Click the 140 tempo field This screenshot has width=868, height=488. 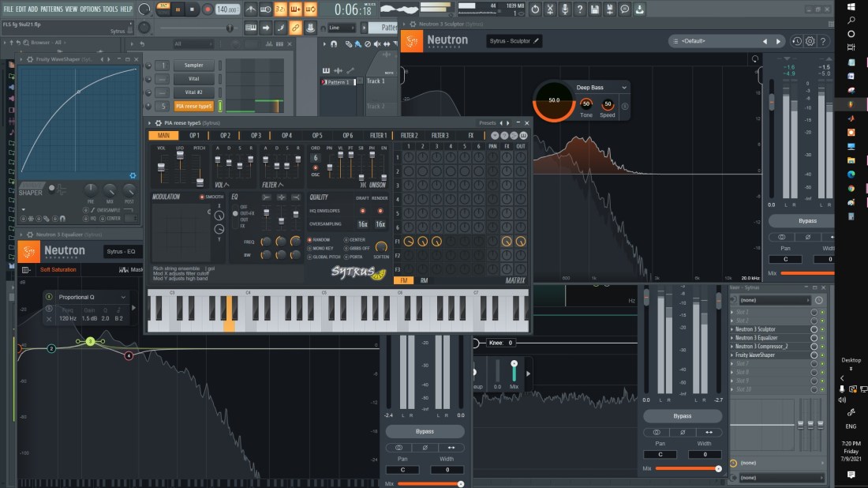(x=226, y=9)
